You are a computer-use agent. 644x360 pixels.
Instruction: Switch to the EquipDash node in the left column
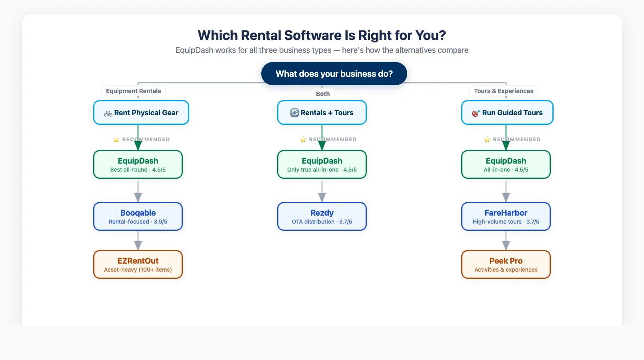pyautogui.click(x=138, y=164)
